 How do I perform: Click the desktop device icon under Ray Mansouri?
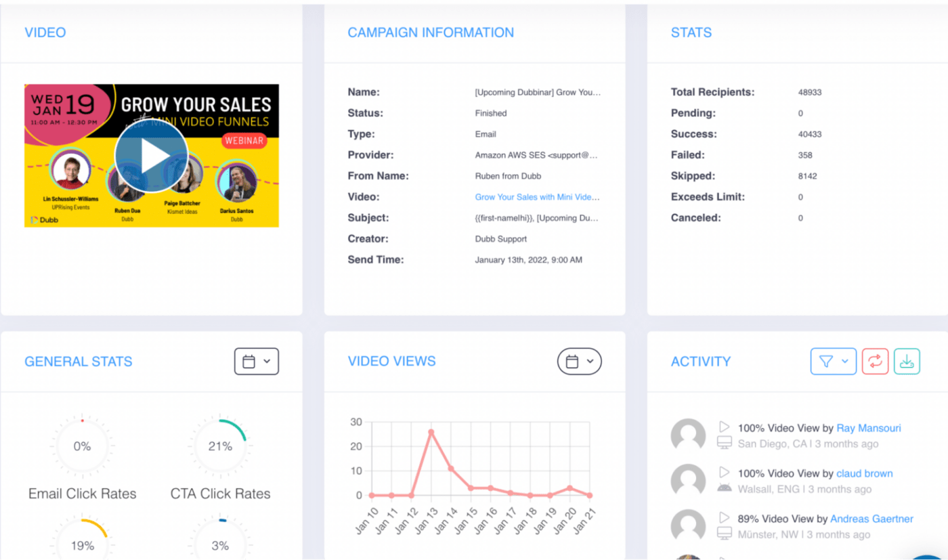(725, 444)
